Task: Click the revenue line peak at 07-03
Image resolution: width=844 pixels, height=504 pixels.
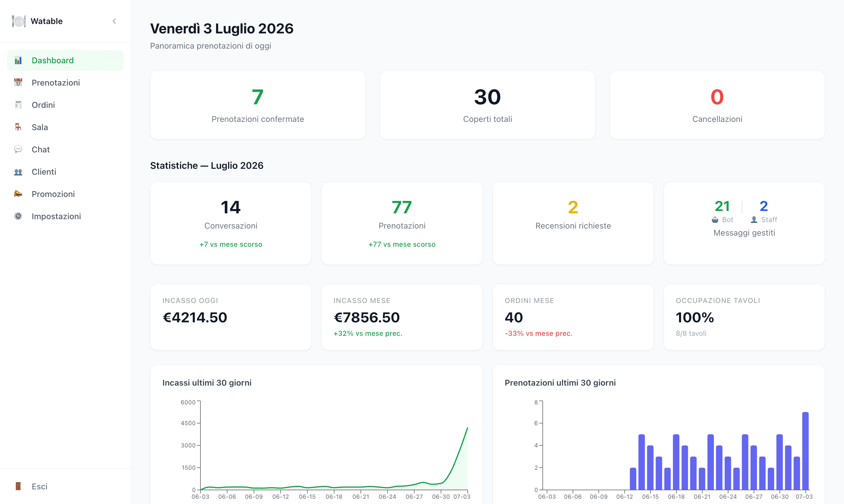Action: point(467,428)
